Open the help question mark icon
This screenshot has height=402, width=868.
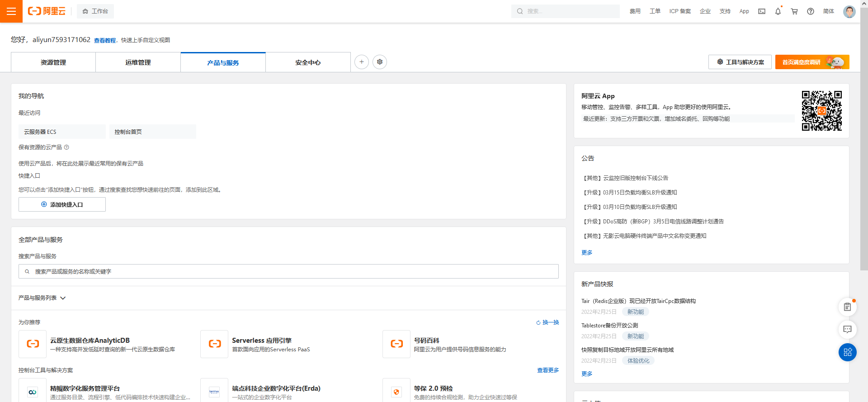tap(811, 11)
